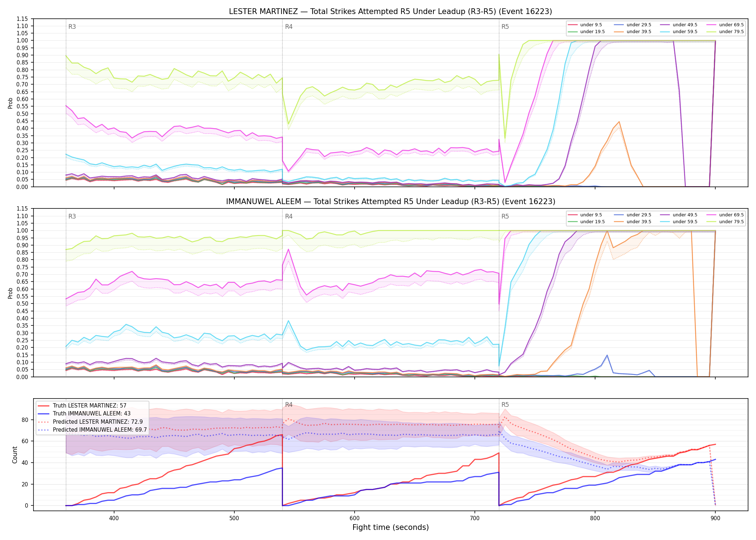
Task: Click the 'Count' y-axis label
Action: pyautogui.click(x=15, y=455)
